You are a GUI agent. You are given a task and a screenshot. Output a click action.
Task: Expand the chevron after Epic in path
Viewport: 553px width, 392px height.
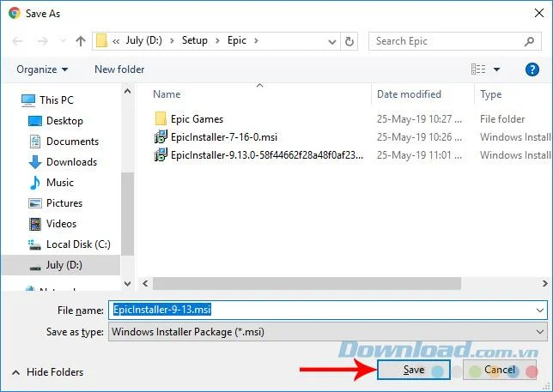coord(256,41)
